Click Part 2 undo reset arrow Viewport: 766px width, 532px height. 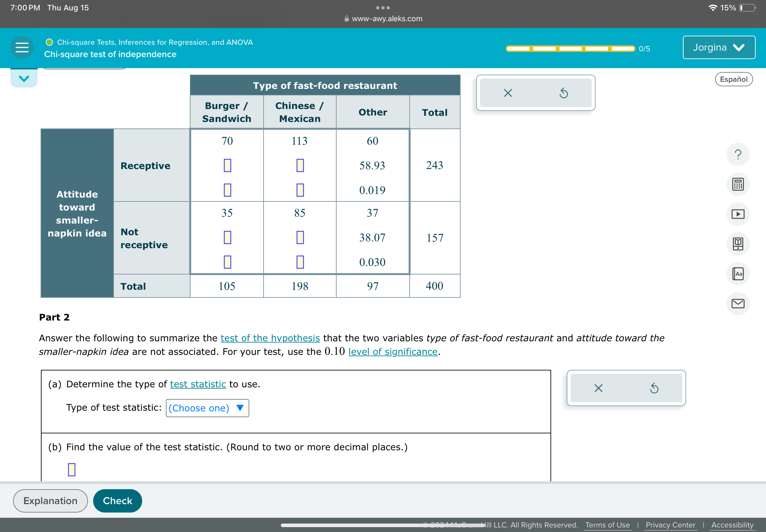click(654, 388)
